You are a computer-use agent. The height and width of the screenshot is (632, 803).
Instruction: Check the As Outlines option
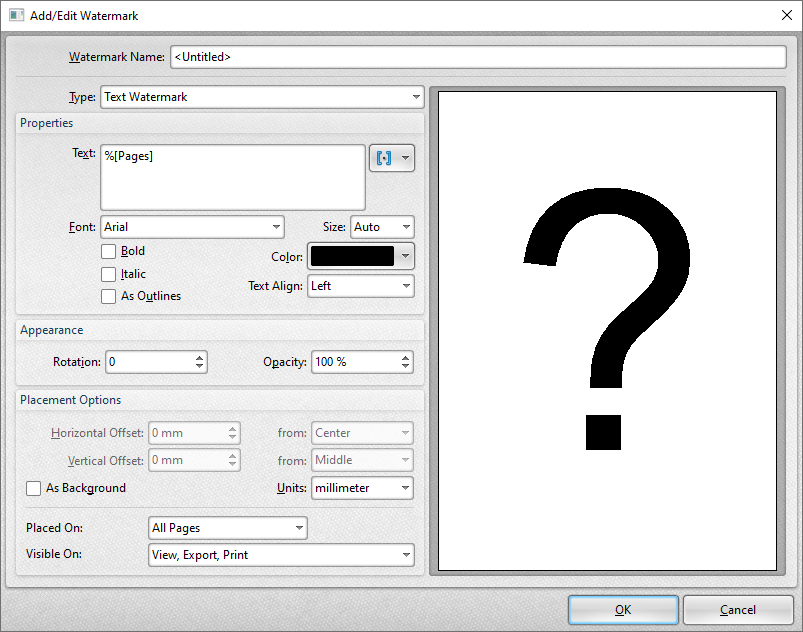pos(108,296)
